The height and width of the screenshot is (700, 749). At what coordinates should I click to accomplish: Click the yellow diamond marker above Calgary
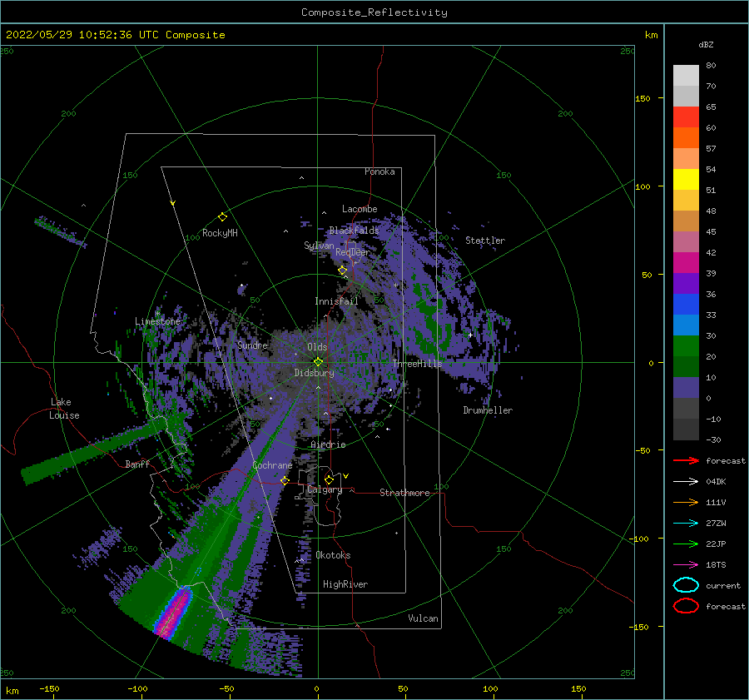pos(329,479)
